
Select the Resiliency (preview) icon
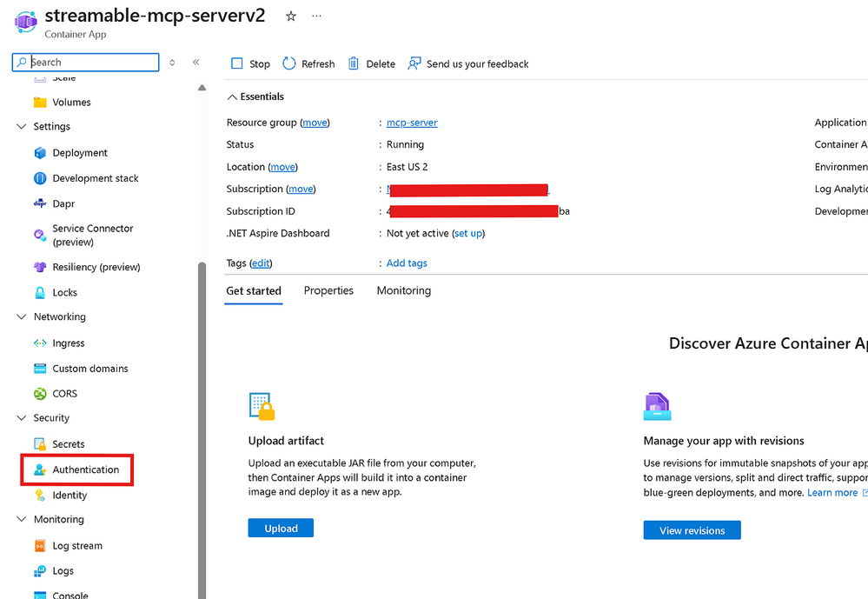pos(40,267)
